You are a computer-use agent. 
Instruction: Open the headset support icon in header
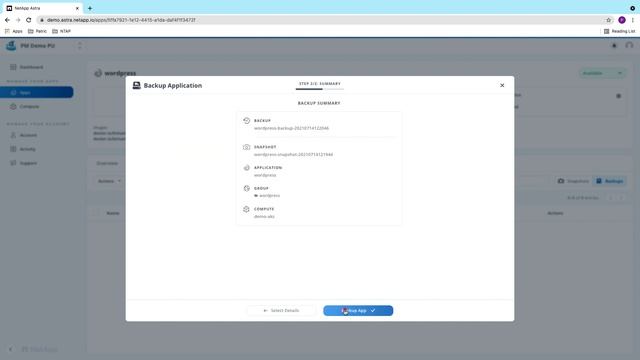pos(629,46)
